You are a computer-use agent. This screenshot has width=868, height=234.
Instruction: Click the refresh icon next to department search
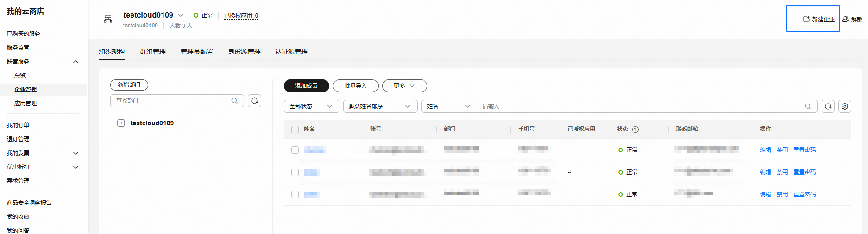pyautogui.click(x=255, y=101)
